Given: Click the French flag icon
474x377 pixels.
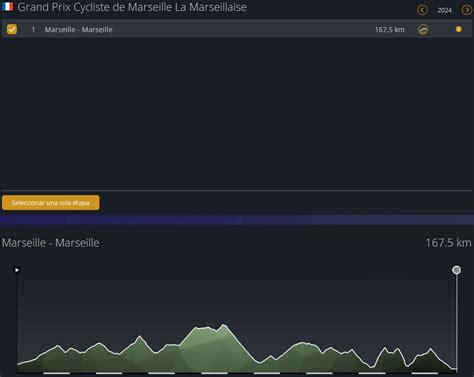Looking at the screenshot, I should pyautogui.click(x=7, y=7).
